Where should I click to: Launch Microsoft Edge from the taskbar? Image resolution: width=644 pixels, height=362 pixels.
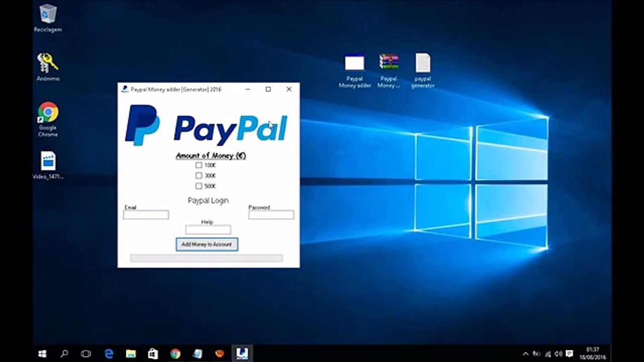108,354
